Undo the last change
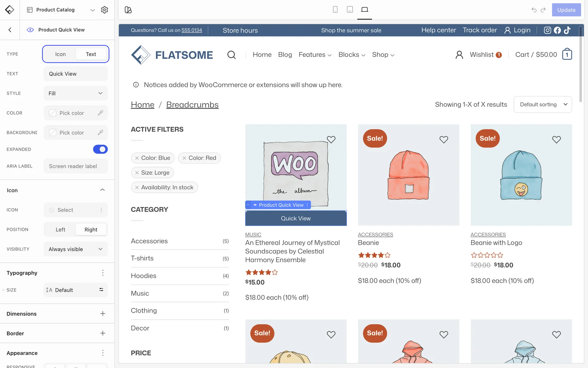 point(534,10)
